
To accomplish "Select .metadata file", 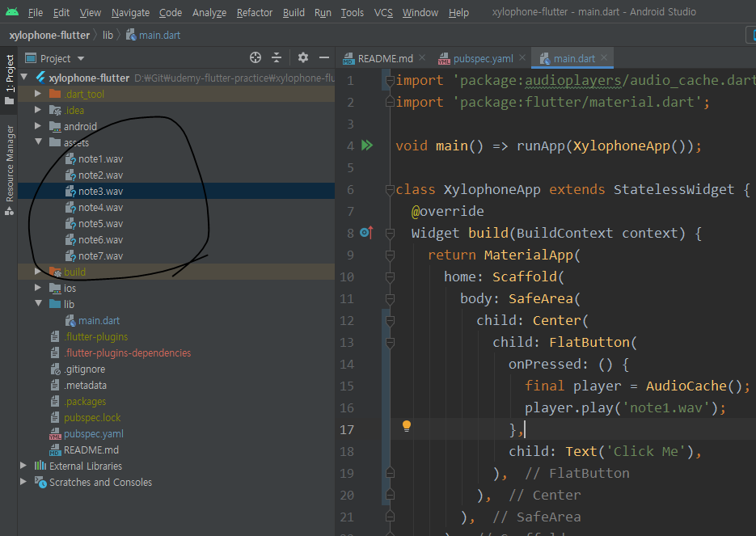I will point(85,385).
